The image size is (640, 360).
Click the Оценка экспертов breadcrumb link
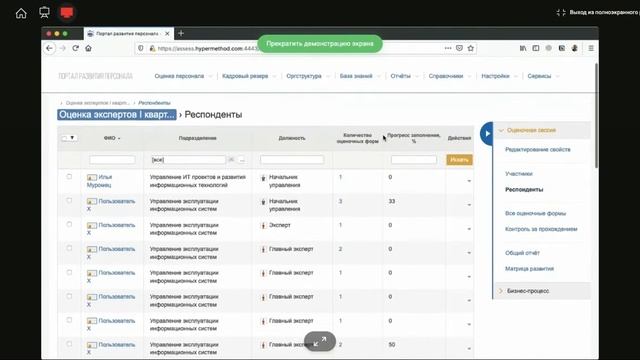click(x=97, y=103)
